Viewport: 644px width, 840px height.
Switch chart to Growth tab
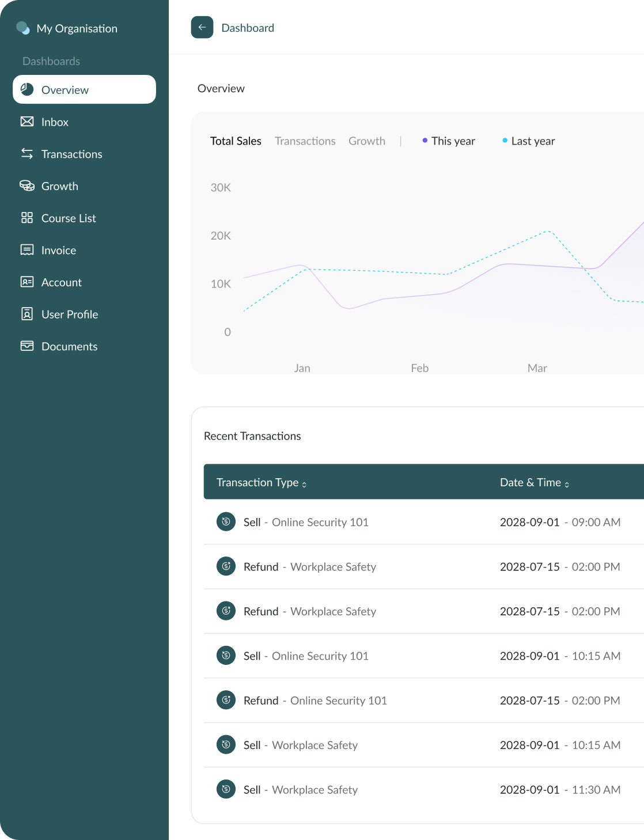367,141
